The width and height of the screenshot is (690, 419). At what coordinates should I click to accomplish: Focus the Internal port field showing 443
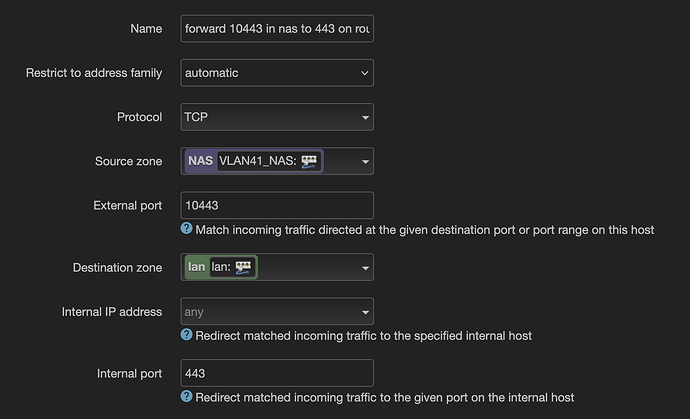click(x=277, y=373)
